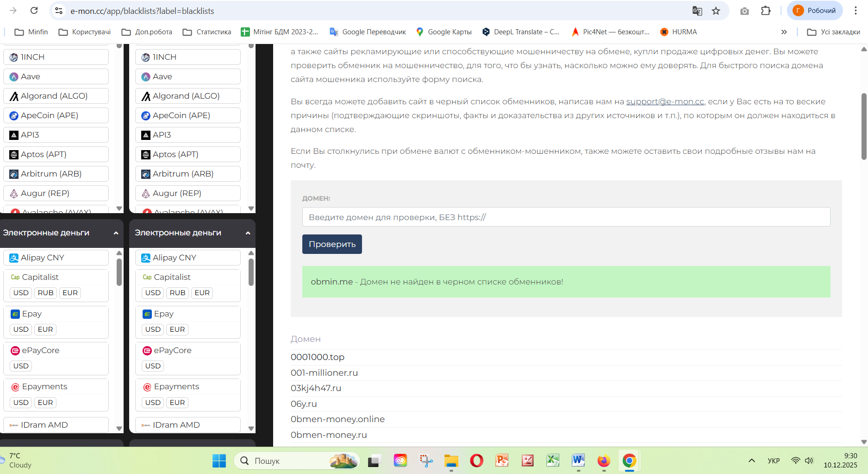Launch Opera browser from the taskbar
This screenshot has width=868, height=474.
click(x=476, y=461)
